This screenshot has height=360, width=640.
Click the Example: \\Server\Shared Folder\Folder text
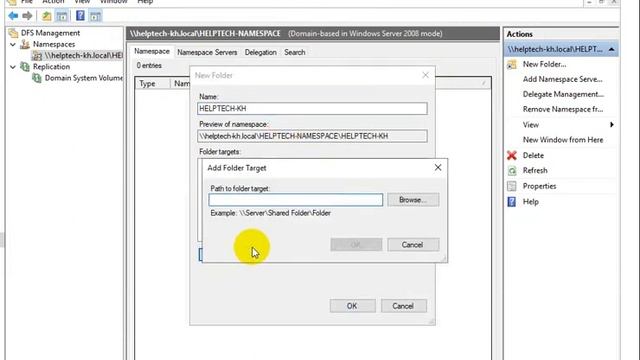[271, 213]
